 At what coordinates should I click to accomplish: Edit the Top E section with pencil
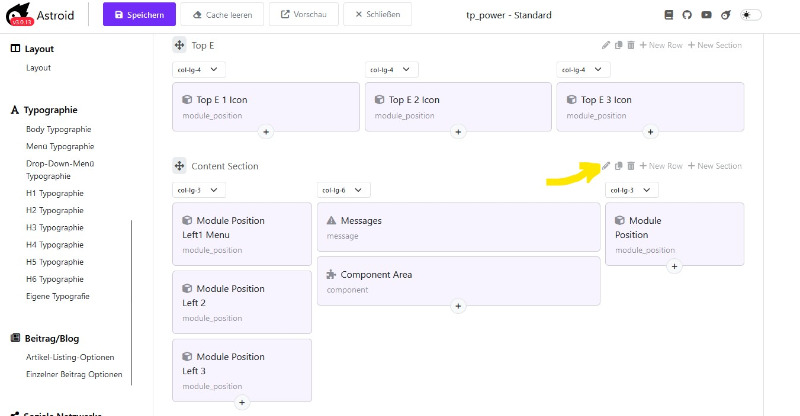click(606, 45)
